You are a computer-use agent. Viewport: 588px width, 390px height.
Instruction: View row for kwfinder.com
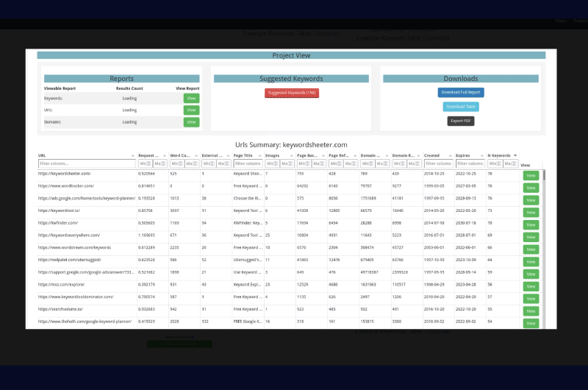point(531,225)
